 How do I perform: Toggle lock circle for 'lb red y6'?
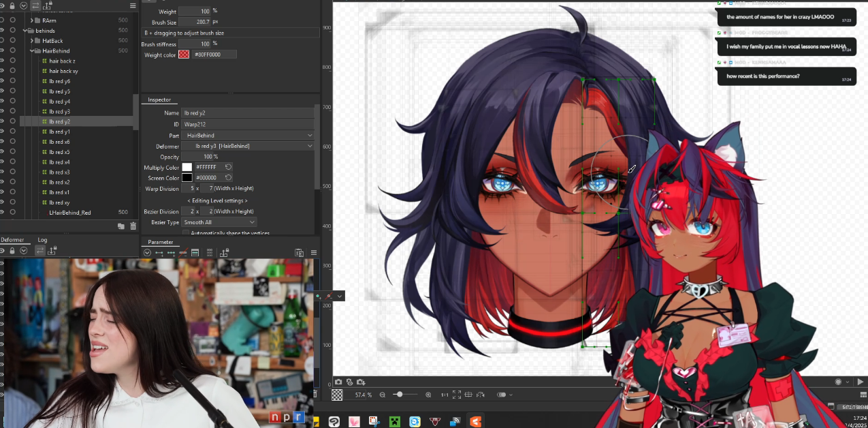click(12, 81)
